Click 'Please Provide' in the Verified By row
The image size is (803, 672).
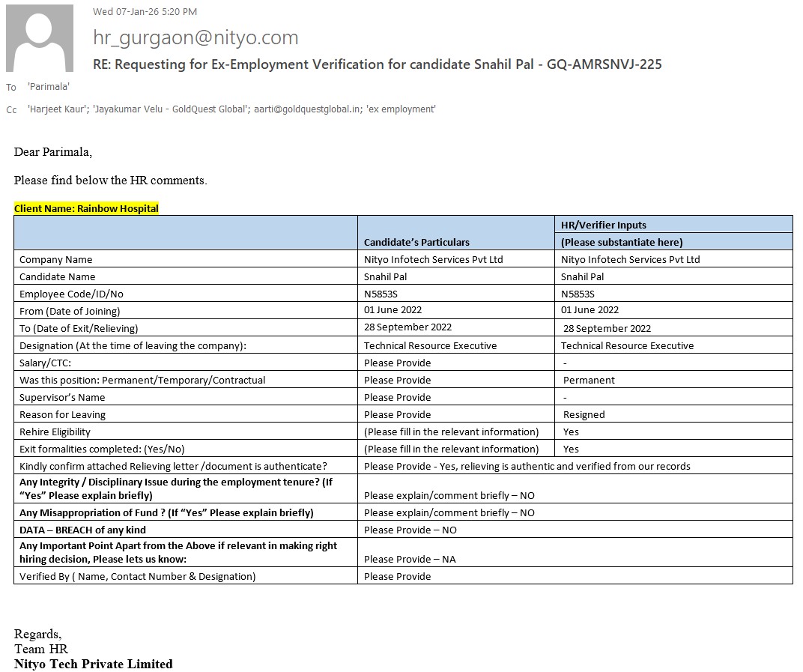pos(397,576)
